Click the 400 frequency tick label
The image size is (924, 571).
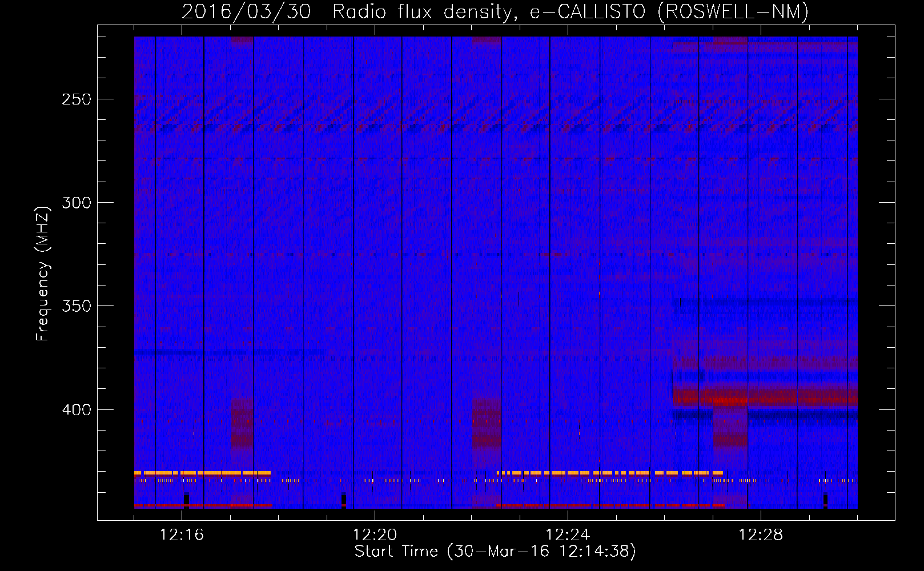coord(77,410)
